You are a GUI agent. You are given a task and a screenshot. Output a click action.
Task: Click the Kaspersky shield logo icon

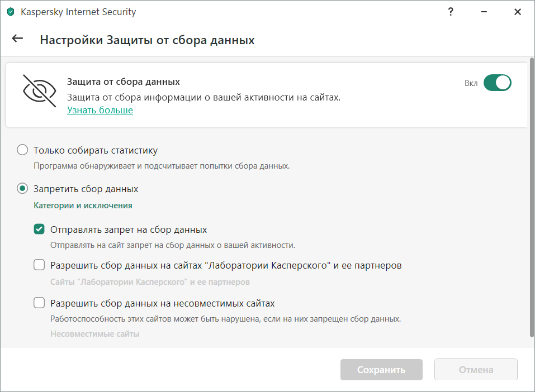tap(10, 12)
